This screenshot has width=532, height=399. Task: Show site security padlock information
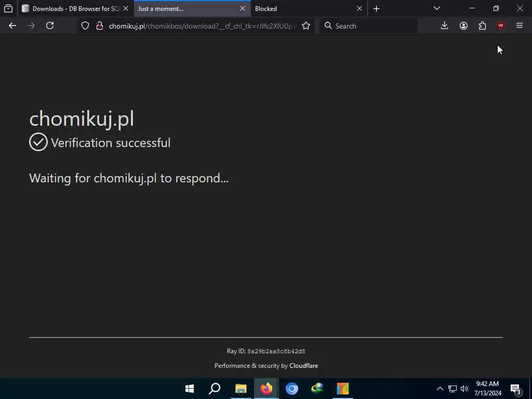(99, 26)
